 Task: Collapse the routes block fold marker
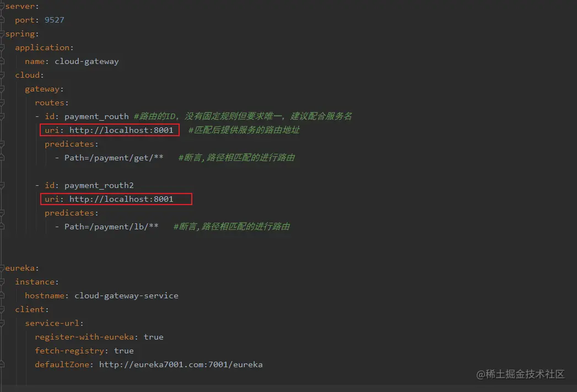pos(2,103)
